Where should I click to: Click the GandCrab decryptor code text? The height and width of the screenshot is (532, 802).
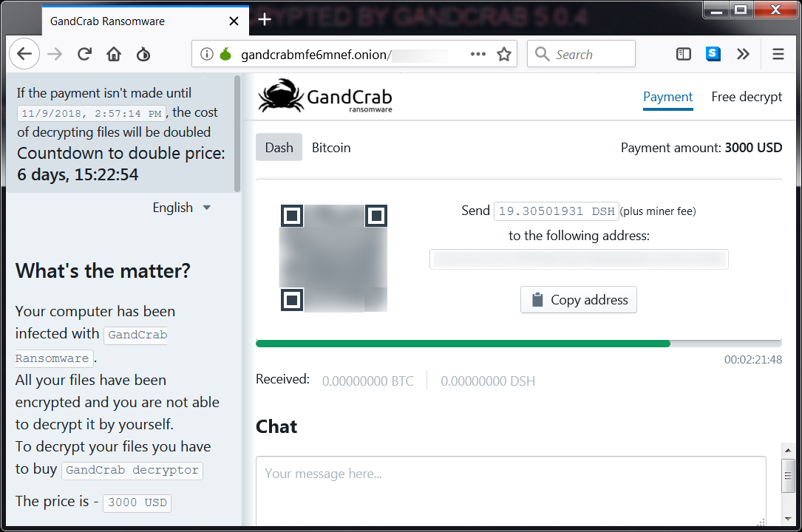(x=132, y=470)
